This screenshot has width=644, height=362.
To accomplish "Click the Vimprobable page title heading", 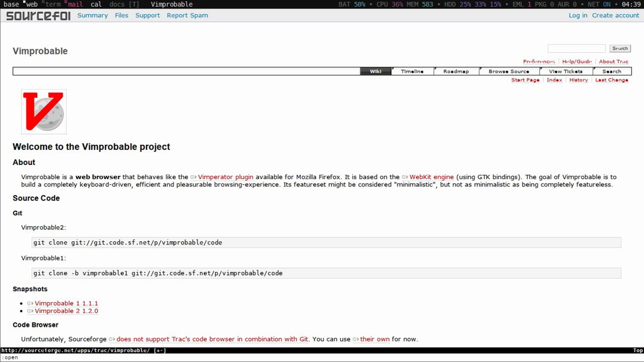I will point(40,51).
